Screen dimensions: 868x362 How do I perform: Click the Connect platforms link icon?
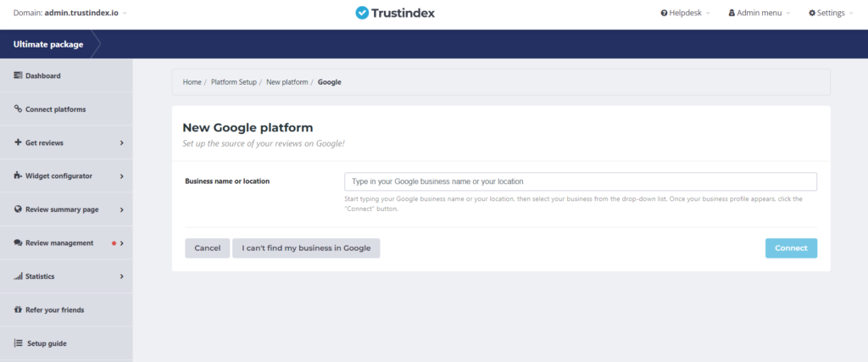click(18, 109)
